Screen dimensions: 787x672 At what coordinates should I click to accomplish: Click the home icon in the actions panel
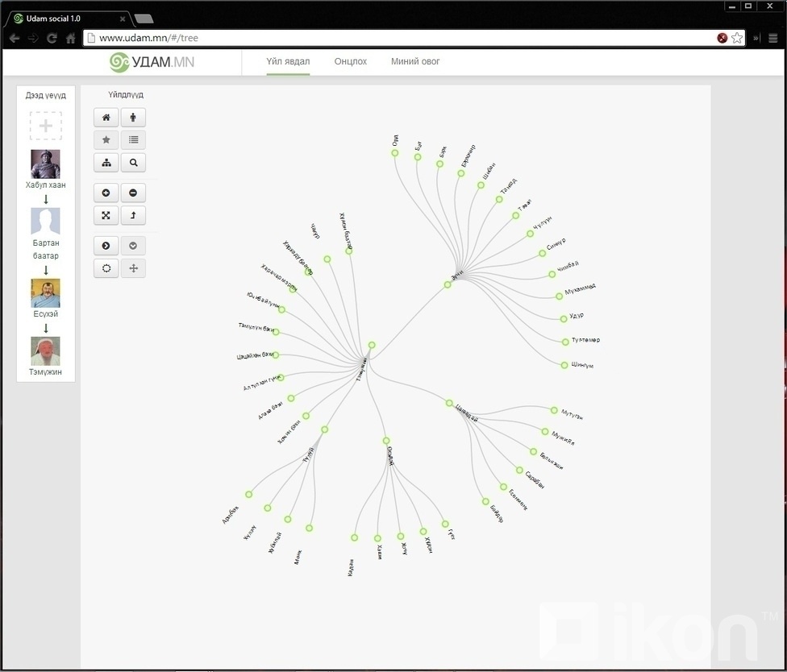point(106,118)
